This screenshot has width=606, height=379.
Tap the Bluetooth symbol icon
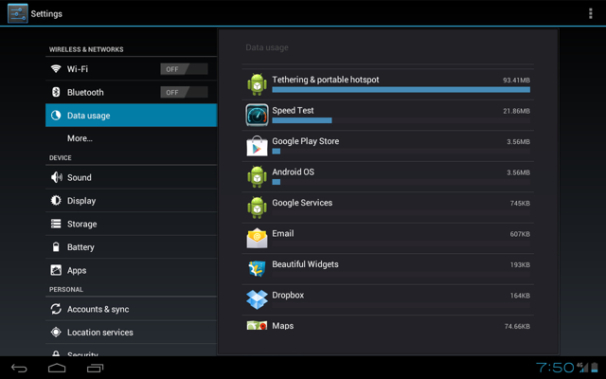pos(56,92)
